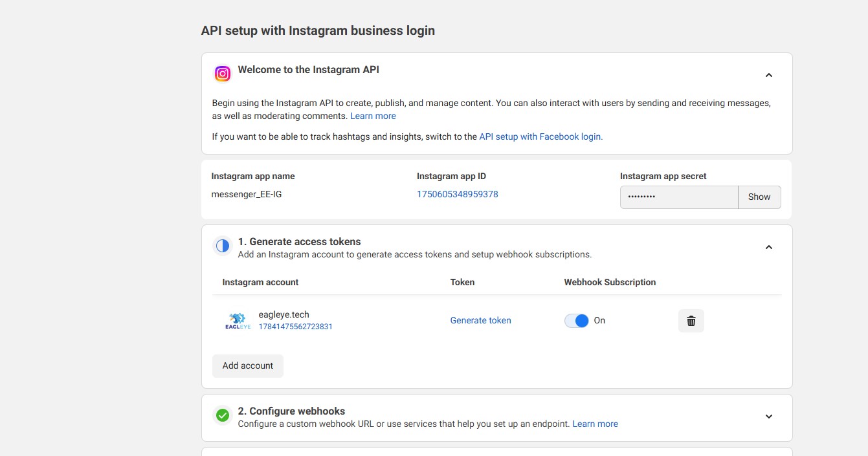868x456 pixels.
Task: Turn off the Webhook Subscription toggle
Action: [577, 321]
